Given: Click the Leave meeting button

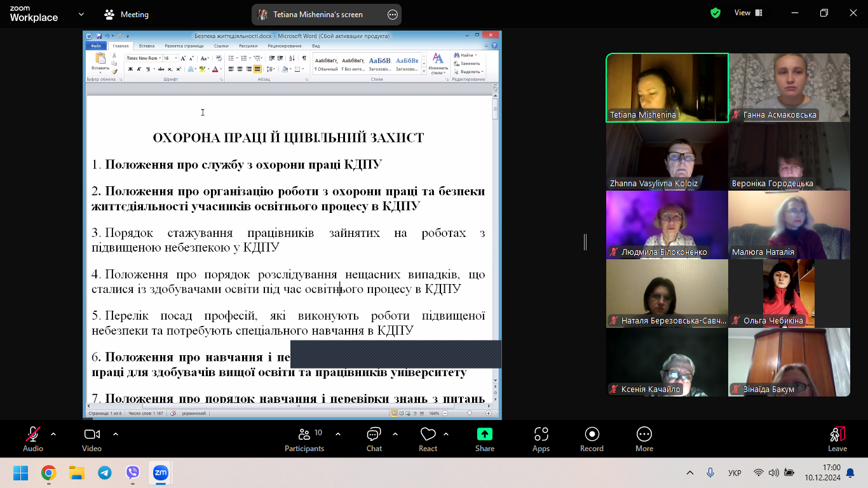Looking at the screenshot, I should pyautogui.click(x=837, y=440).
